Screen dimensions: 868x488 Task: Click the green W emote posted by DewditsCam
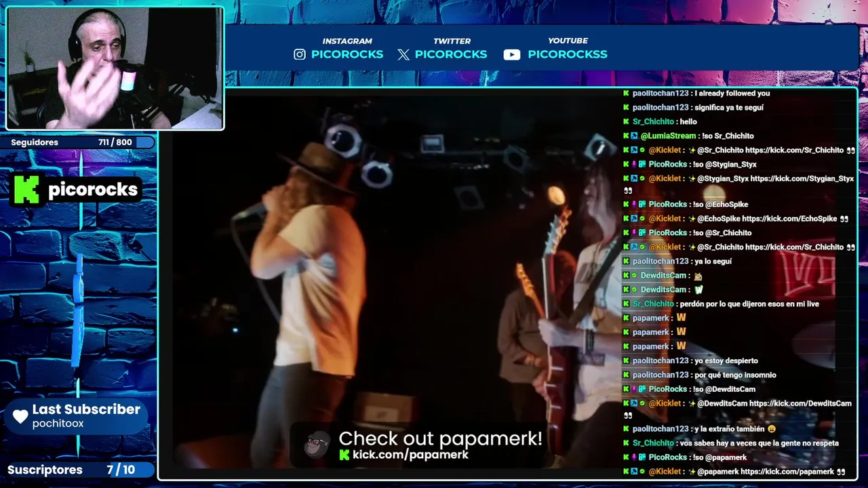[699, 289]
